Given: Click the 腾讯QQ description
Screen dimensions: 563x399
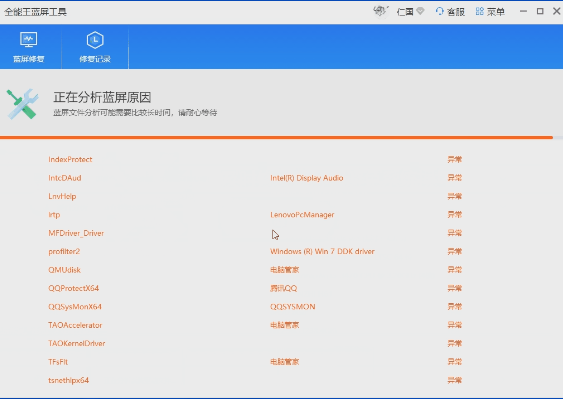Looking at the screenshot, I should (x=284, y=288).
